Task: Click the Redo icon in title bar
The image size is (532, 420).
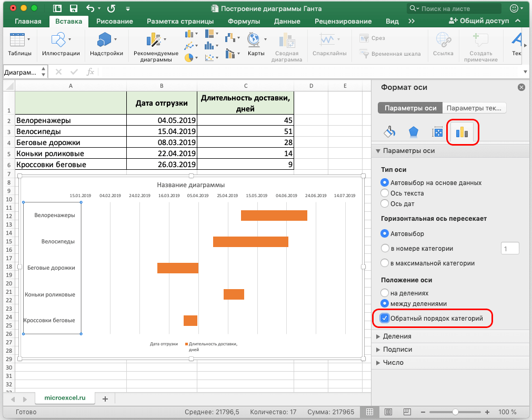Action: pos(111,8)
